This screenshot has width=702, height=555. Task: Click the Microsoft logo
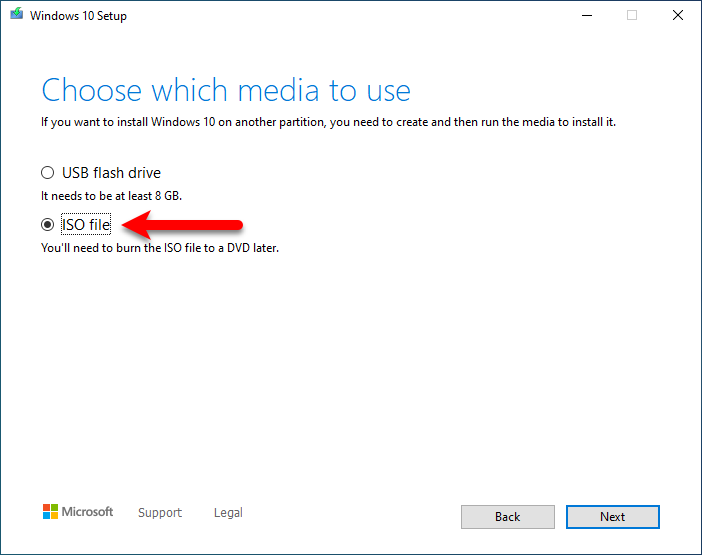(x=78, y=512)
